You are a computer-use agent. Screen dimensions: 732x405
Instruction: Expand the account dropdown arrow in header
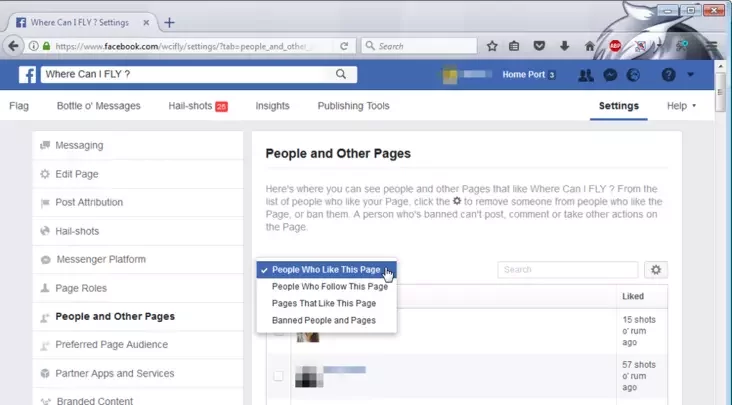click(691, 75)
